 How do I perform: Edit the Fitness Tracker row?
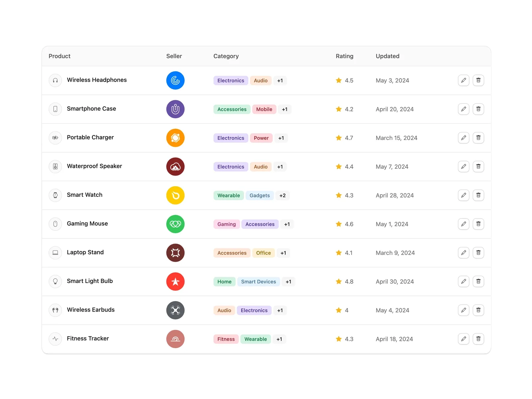464,339
